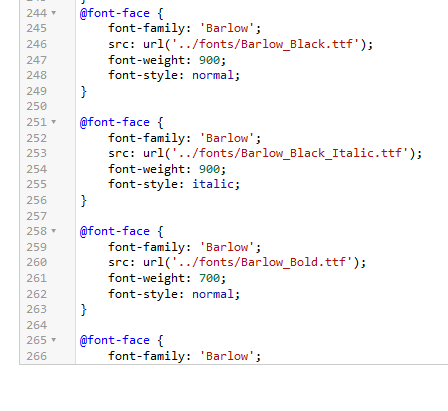Click 'Barlow' string on line 266

tap(227, 356)
